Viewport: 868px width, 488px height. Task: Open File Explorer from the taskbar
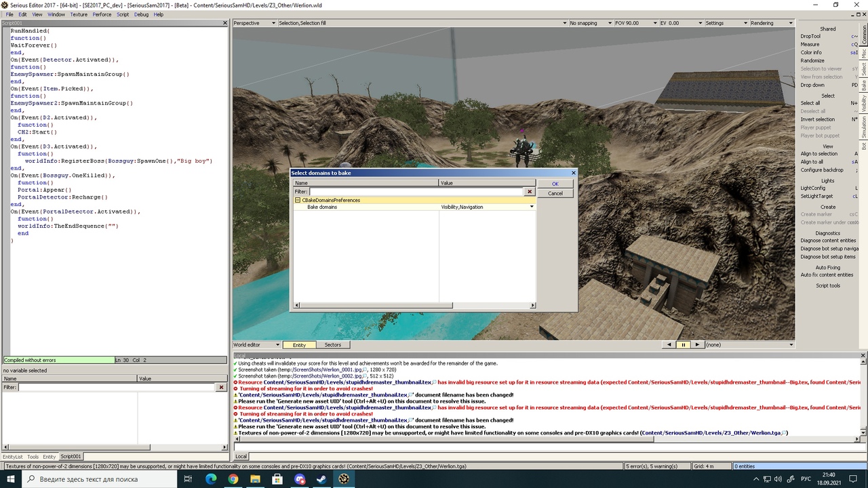tap(255, 479)
